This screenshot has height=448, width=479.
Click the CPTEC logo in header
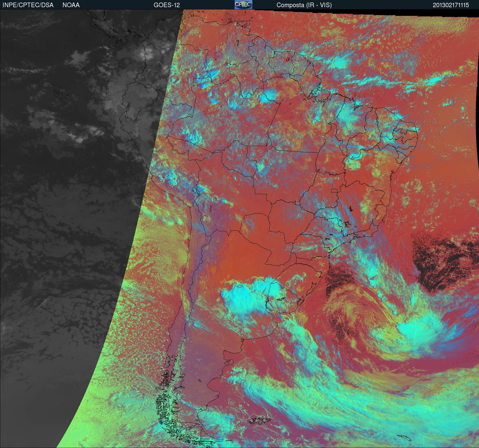tap(243, 5)
